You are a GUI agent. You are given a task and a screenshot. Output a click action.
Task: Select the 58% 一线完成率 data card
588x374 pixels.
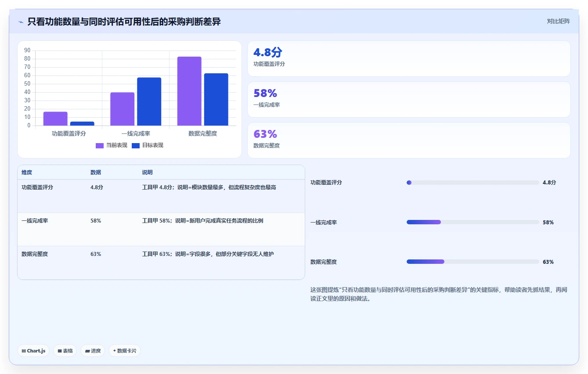[x=409, y=100]
